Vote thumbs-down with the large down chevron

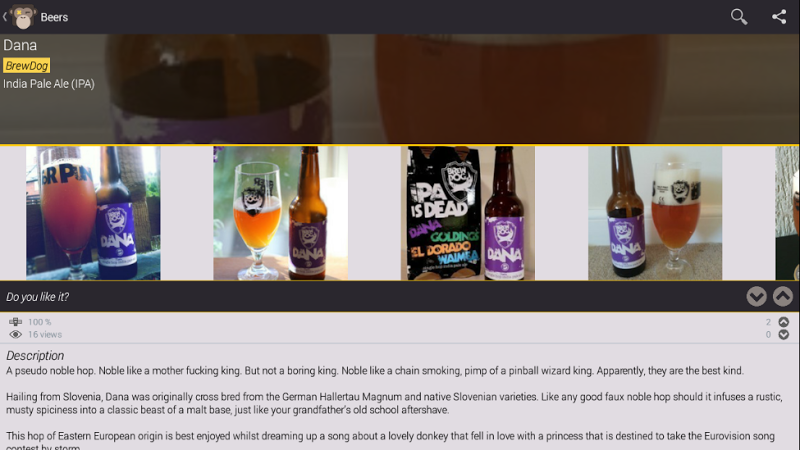[756, 296]
